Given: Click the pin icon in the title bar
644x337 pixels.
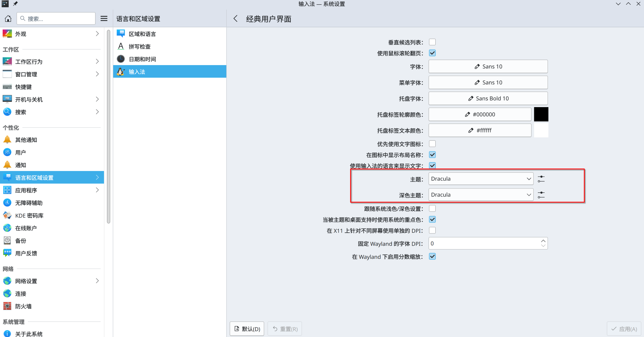Looking at the screenshot, I should coord(16,4).
